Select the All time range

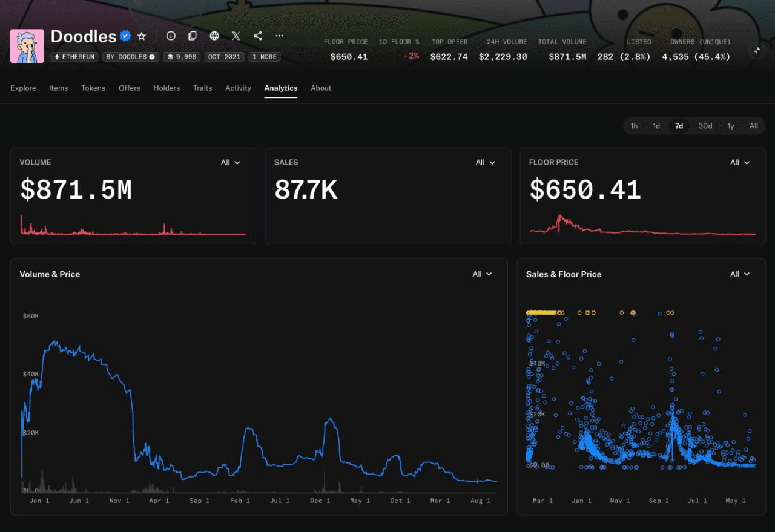point(754,126)
